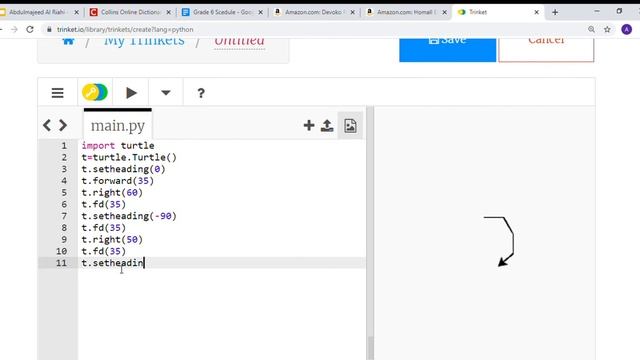
Task: Open a new browser tab
Action: click(x=555, y=12)
